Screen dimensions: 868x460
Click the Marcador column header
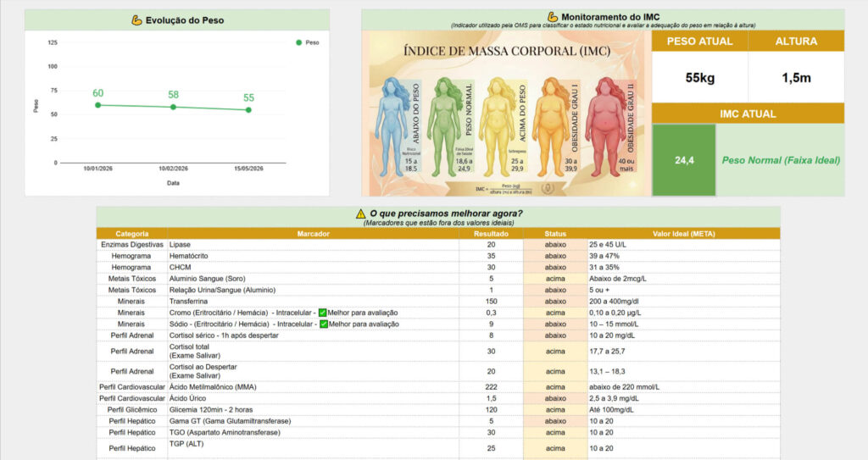coord(314,234)
